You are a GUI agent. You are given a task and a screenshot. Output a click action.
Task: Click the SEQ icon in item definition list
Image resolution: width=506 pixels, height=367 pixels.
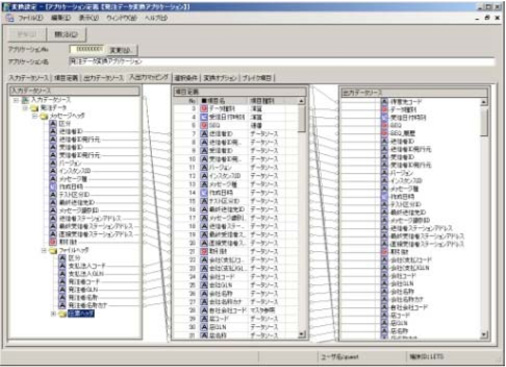(x=204, y=126)
